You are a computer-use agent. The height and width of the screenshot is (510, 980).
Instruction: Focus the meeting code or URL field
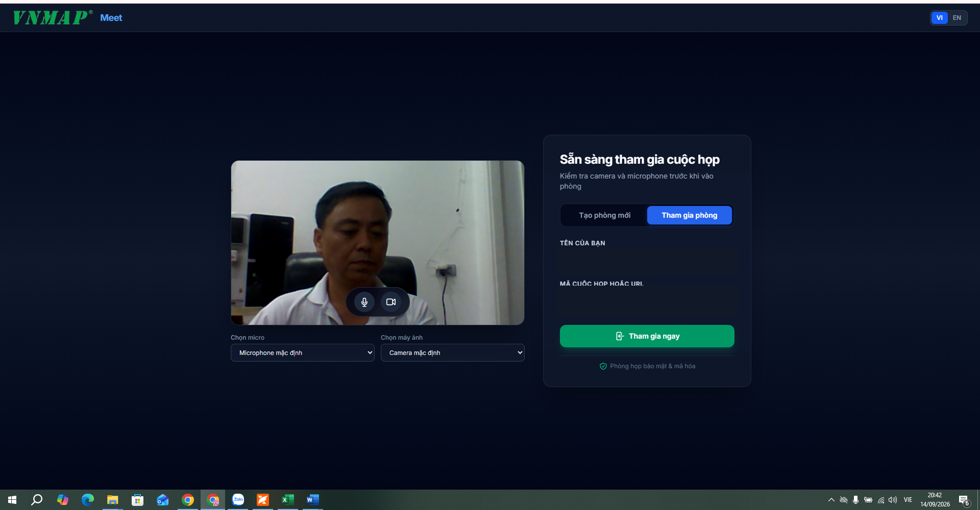(647, 302)
